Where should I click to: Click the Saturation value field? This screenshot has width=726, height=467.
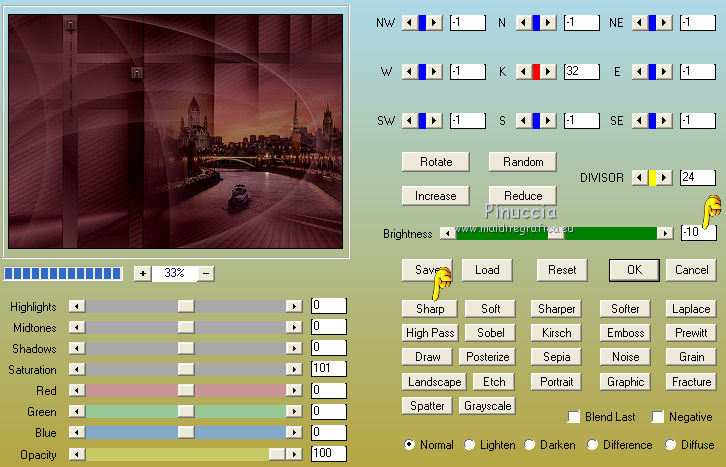[x=329, y=369]
